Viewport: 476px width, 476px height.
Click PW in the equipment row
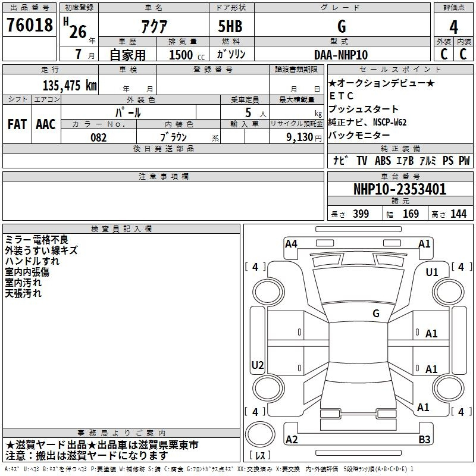(464, 160)
